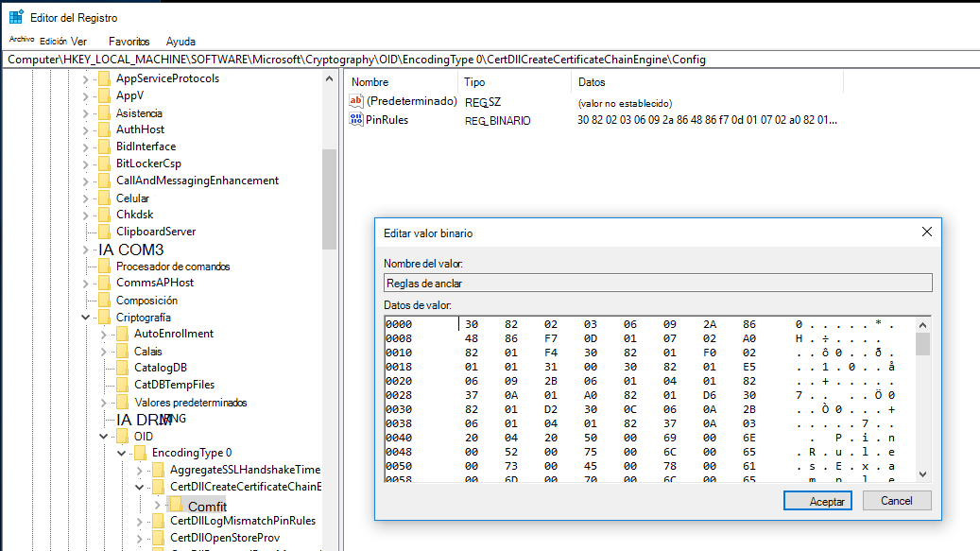Expand the Valores predeterminados tree node

click(x=104, y=403)
